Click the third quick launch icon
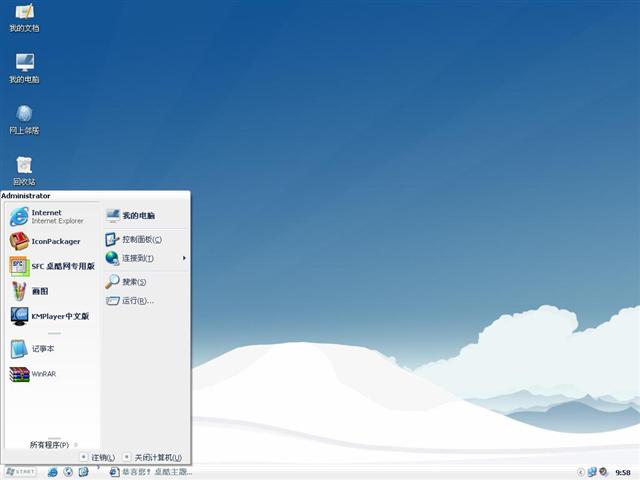 83,472
